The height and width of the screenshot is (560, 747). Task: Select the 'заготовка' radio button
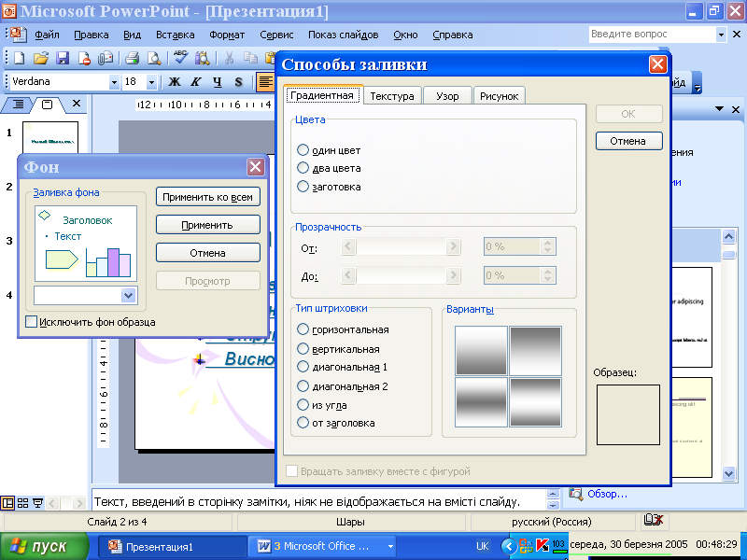(303, 186)
